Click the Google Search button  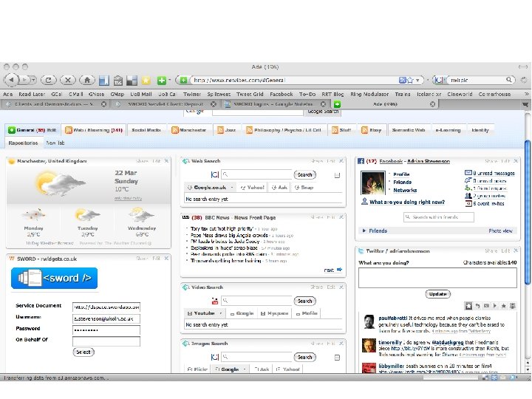[323, 112]
